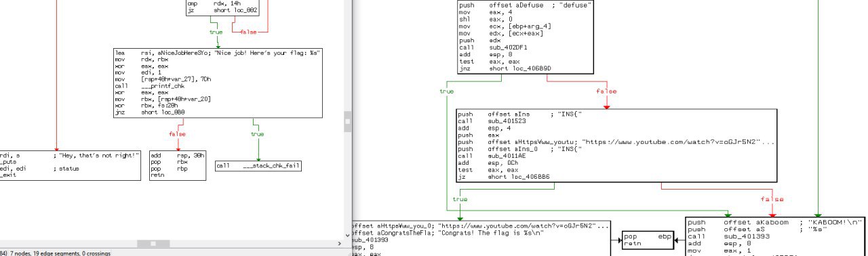Select the '_exit' call in left graph
868x256 pixels.
(x=8, y=175)
